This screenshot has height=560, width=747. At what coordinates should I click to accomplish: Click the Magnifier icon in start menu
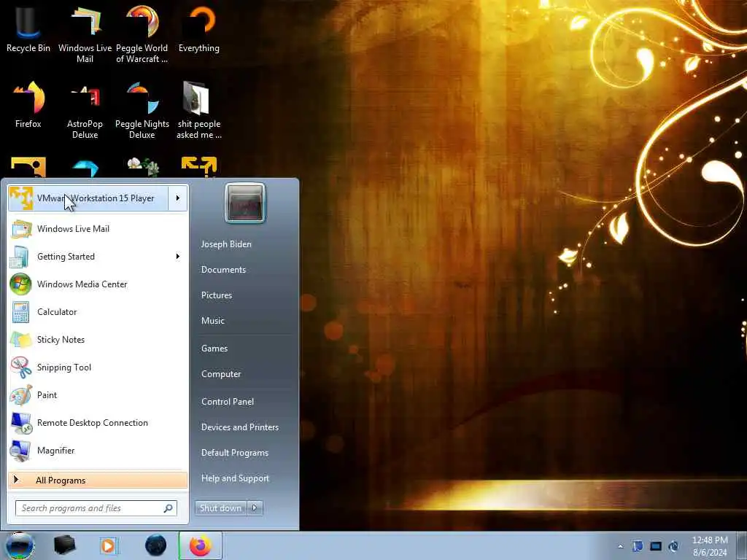coord(20,451)
